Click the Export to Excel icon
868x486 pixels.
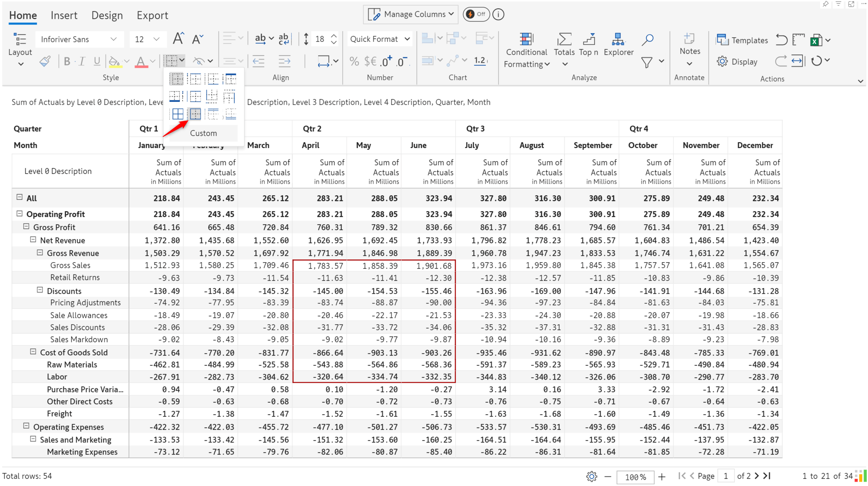point(816,40)
